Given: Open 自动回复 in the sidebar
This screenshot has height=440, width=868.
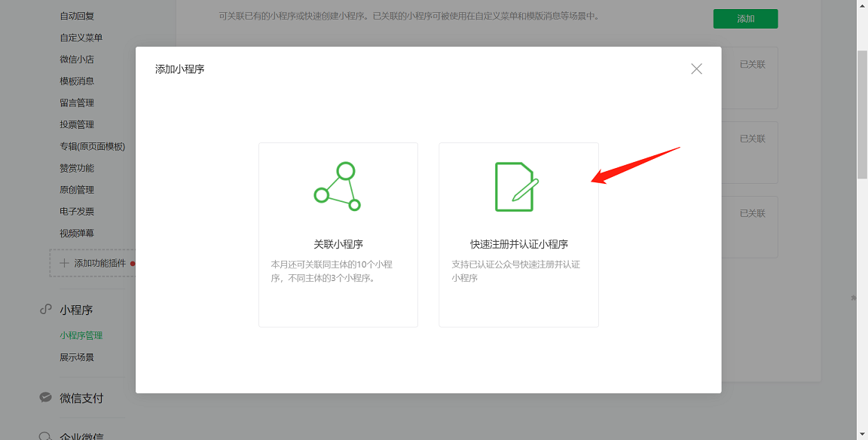Looking at the screenshot, I should tap(77, 16).
